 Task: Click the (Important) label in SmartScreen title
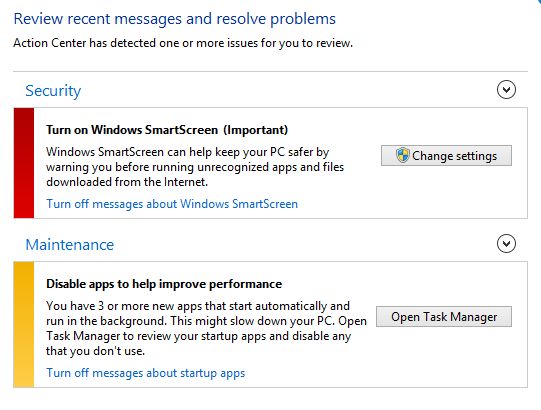click(255, 130)
